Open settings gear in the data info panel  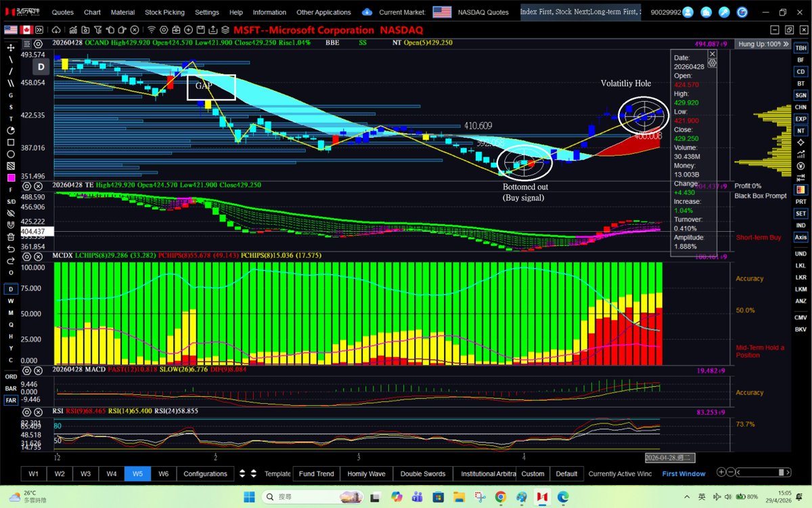click(712, 63)
